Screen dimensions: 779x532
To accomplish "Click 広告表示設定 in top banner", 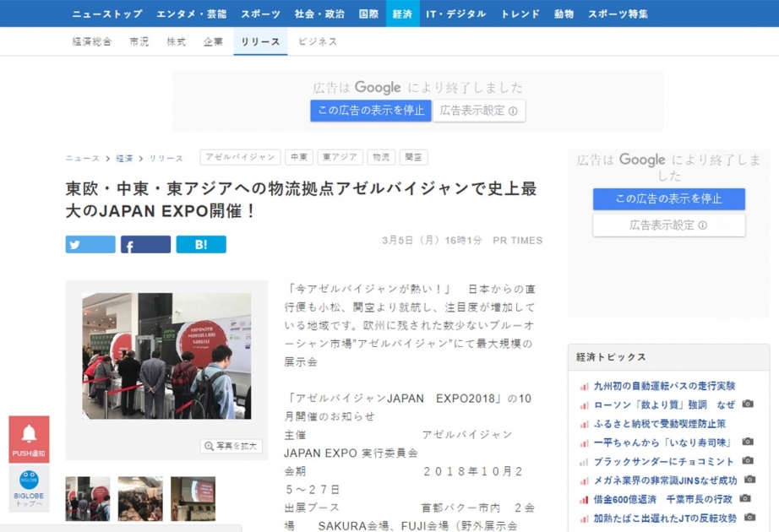I will [x=479, y=111].
